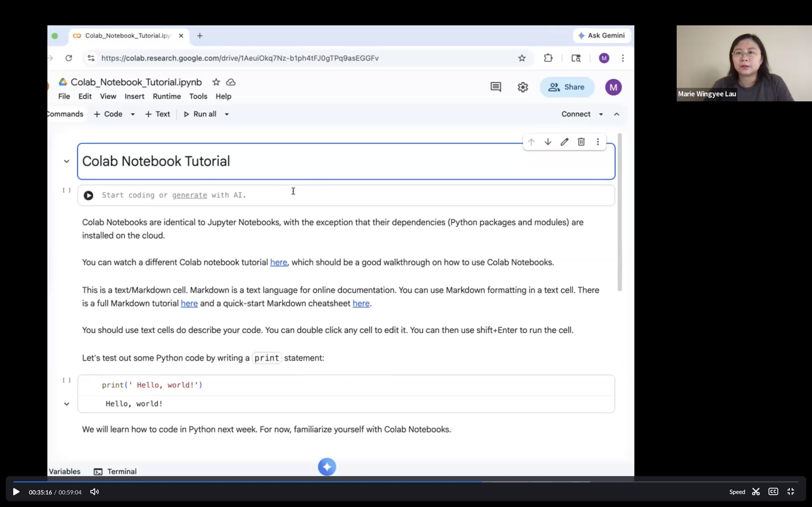
Task: Collapse the Colab Notebook Tutorial section
Action: (66, 162)
